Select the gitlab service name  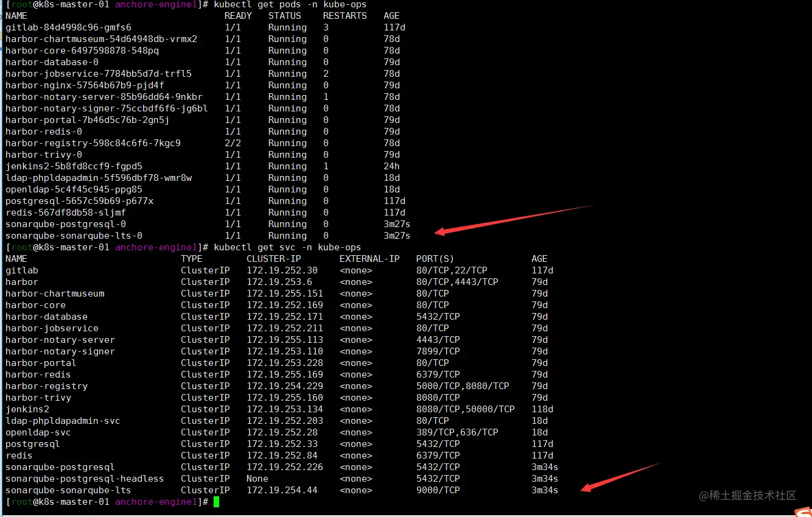point(22,270)
